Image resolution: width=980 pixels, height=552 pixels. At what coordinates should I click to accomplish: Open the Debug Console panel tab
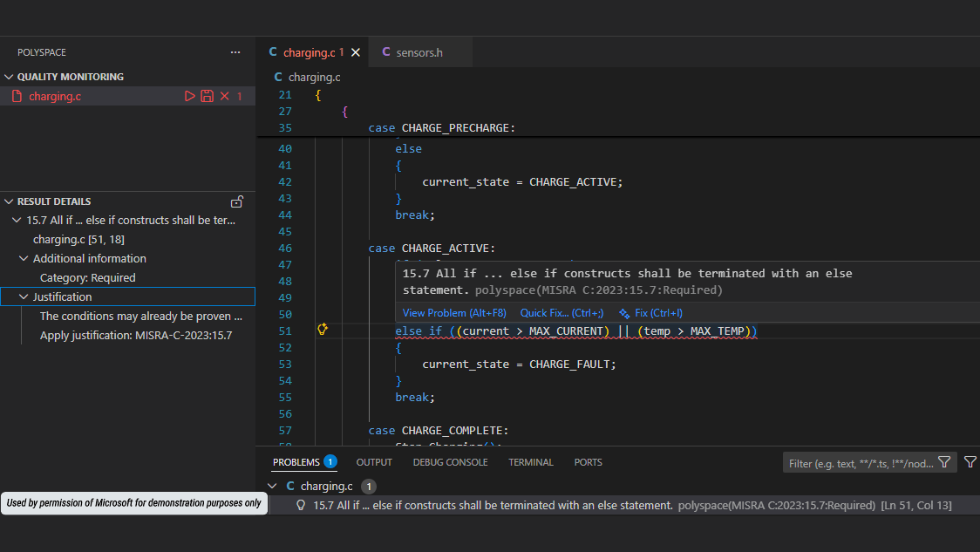450,462
